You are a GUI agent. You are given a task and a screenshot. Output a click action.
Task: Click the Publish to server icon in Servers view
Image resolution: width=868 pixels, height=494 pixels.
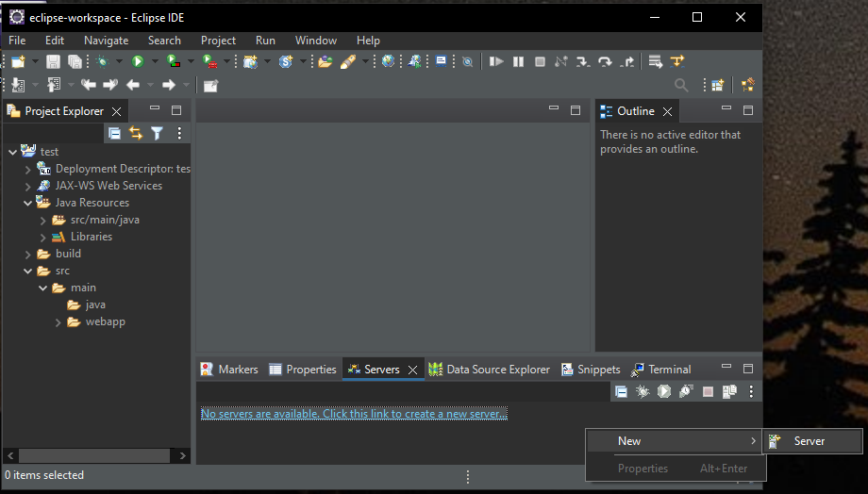coord(729,391)
